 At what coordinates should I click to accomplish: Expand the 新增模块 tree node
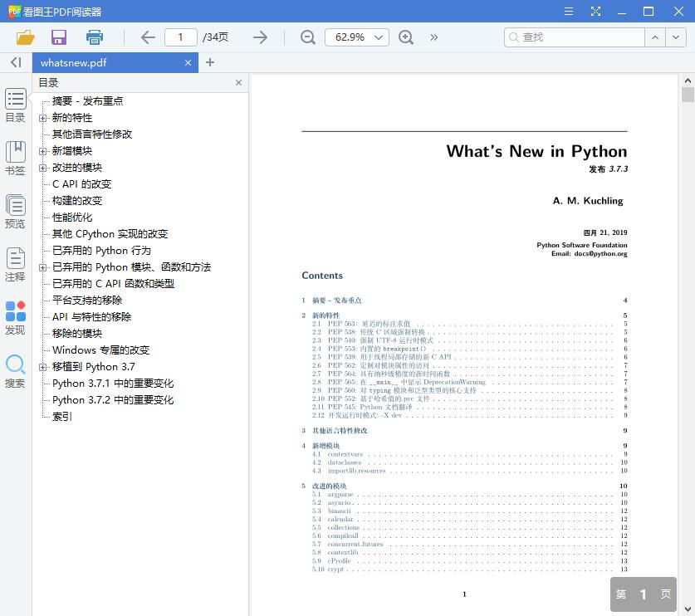(42, 151)
